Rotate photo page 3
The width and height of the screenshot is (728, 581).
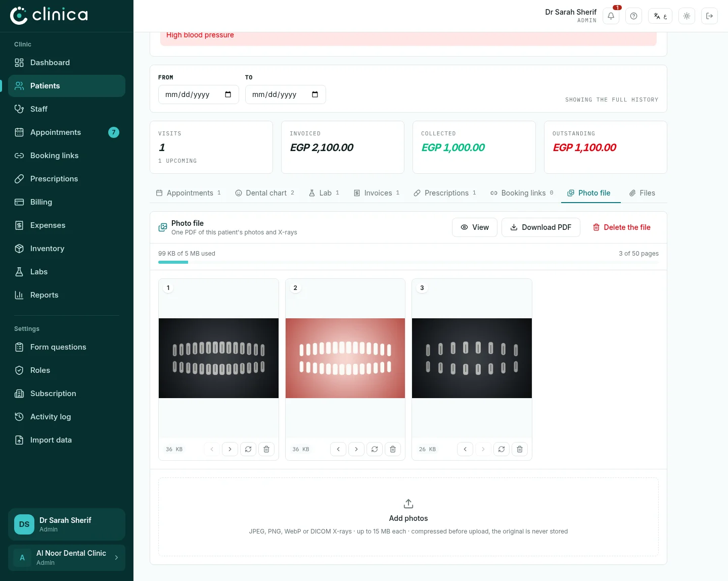tap(502, 449)
